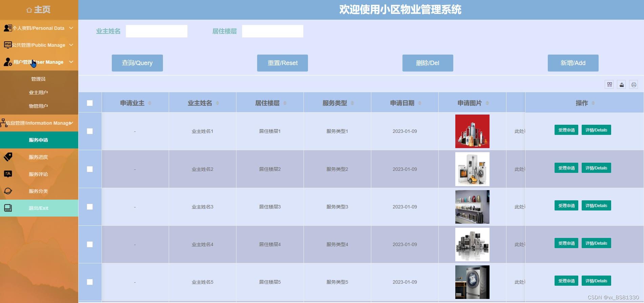Viewport: 644px width, 303px height.
Task: Open the shelf display image in row 3
Action: click(x=472, y=207)
